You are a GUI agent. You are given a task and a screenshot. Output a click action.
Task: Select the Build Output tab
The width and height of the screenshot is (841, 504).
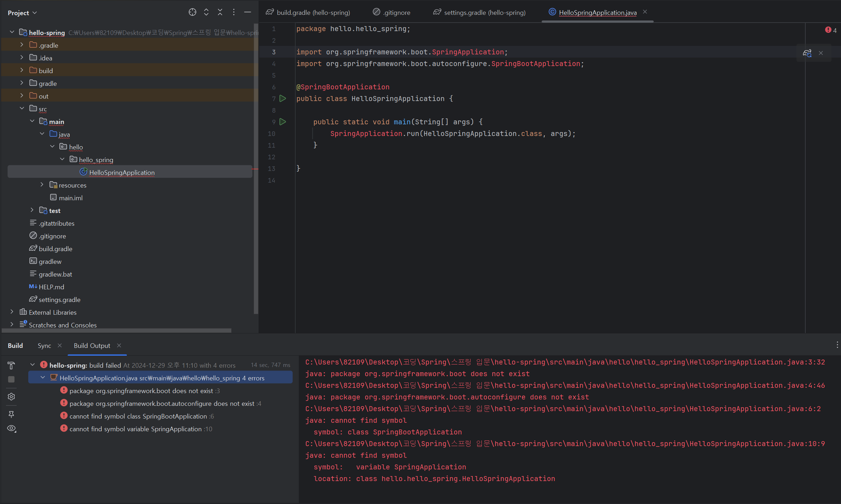point(92,345)
